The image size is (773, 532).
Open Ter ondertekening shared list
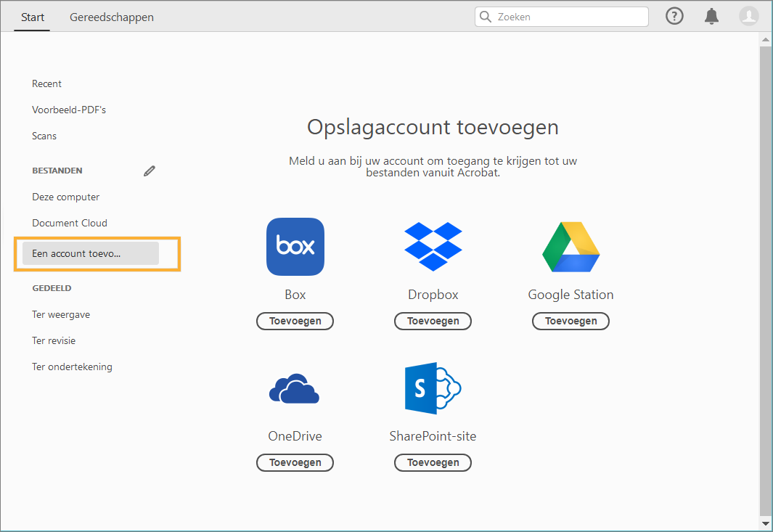click(x=72, y=367)
